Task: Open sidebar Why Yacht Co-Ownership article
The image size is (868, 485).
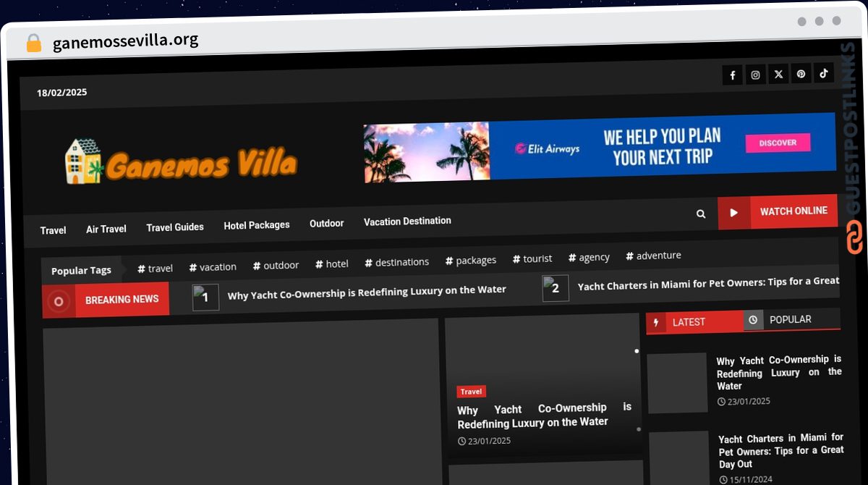Action: coord(779,373)
